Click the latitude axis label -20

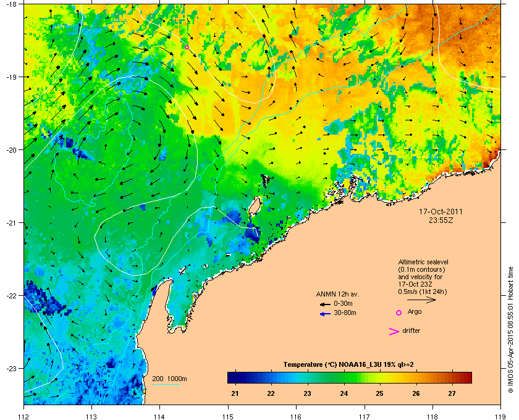(x=11, y=150)
